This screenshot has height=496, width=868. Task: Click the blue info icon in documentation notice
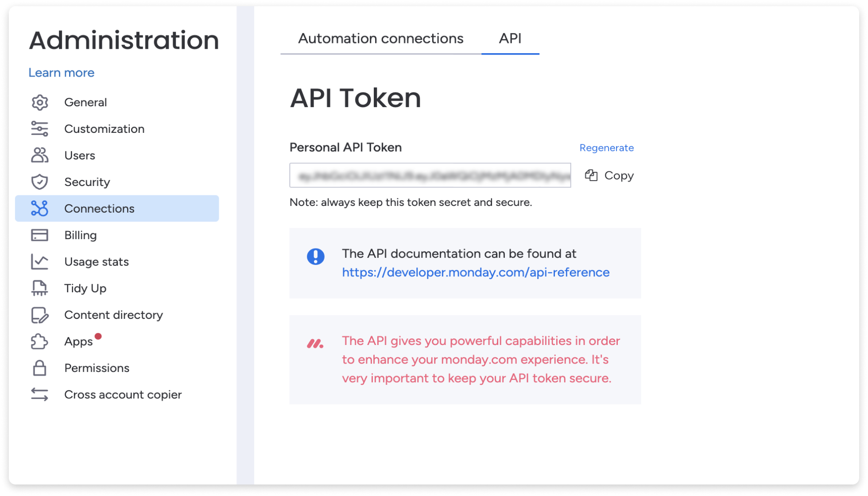pyautogui.click(x=315, y=256)
